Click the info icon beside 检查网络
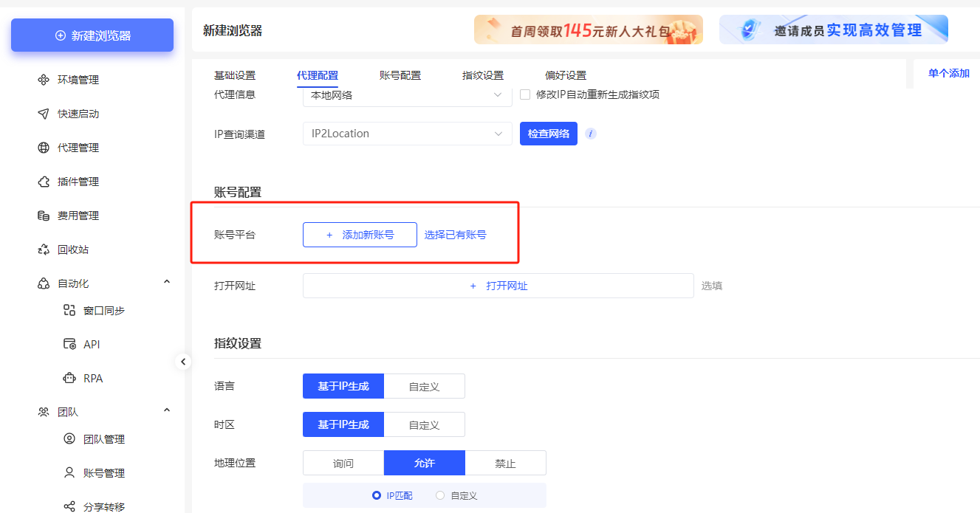Screen dimensions: 980x513 click(589, 134)
